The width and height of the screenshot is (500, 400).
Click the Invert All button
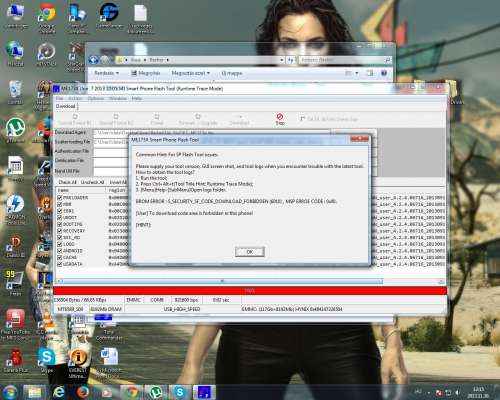click(x=118, y=182)
